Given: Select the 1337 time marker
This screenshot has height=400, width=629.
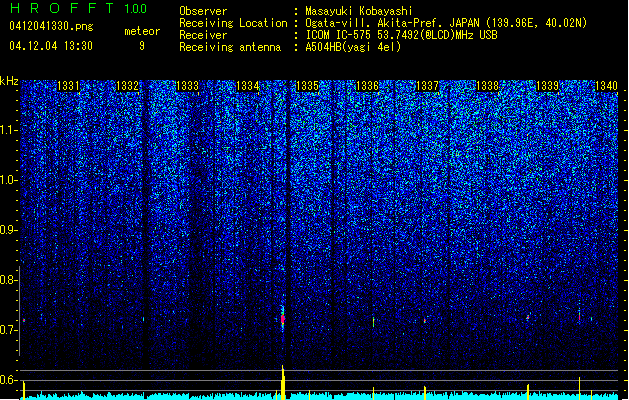Looking at the screenshot, I should 427,86.
